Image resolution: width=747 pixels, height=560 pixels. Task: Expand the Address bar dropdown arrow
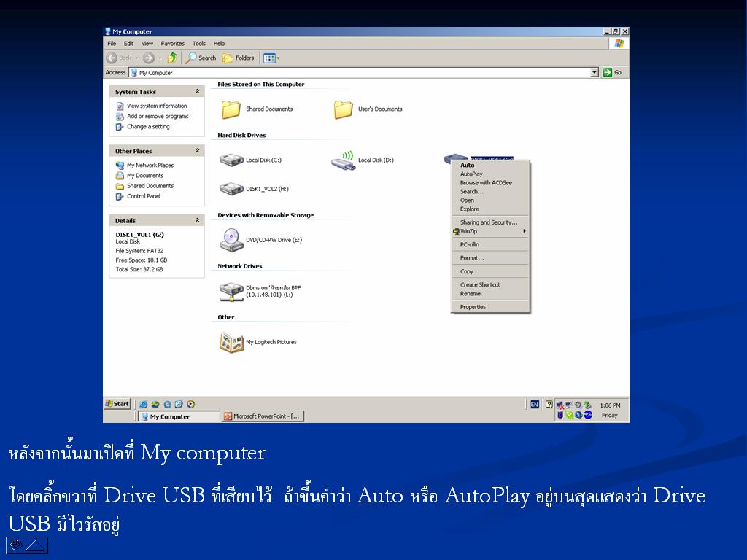(595, 72)
